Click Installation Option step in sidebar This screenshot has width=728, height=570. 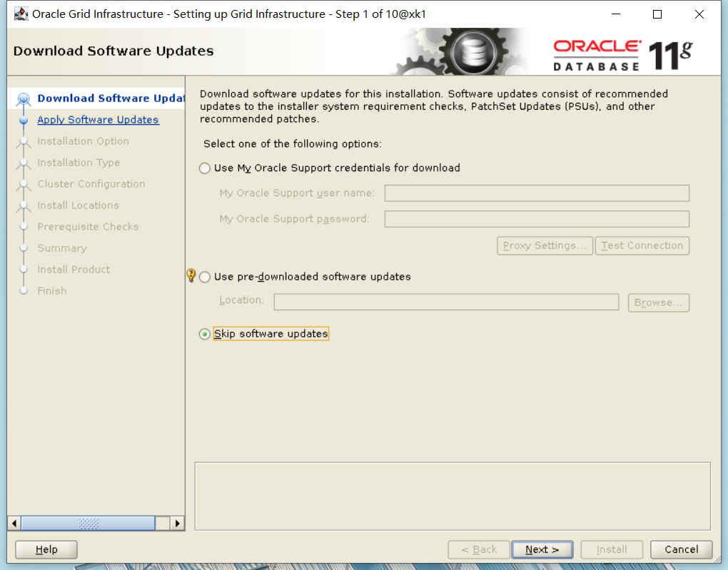(83, 141)
